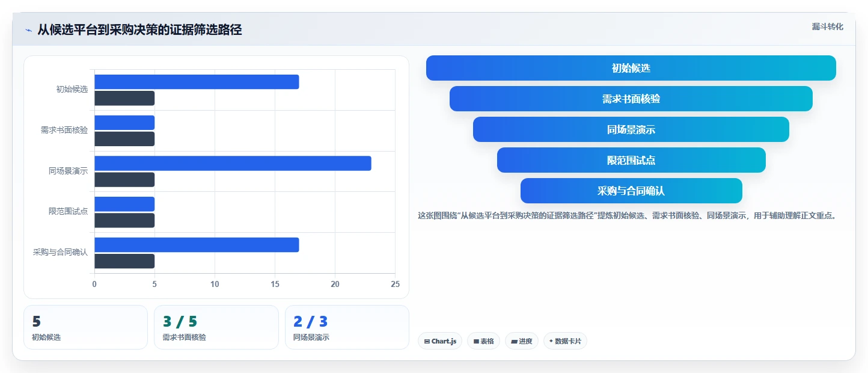Click the 同场景演示 y-axis label
The width and height of the screenshot is (868, 373).
[x=69, y=171]
